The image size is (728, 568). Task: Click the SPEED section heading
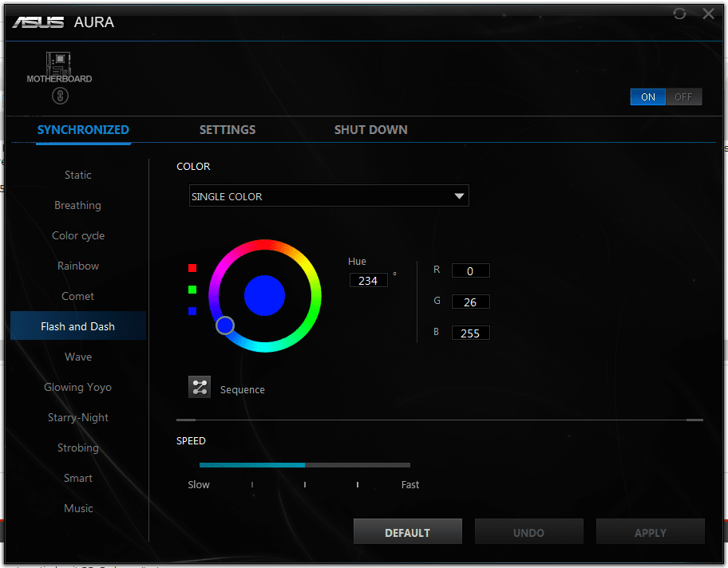[x=191, y=441]
